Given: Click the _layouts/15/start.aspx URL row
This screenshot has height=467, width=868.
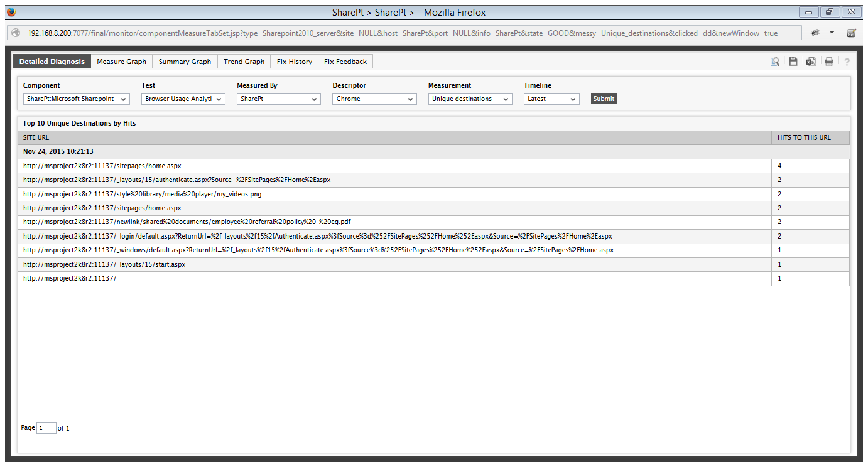Looking at the screenshot, I should (x=394, y=264).
